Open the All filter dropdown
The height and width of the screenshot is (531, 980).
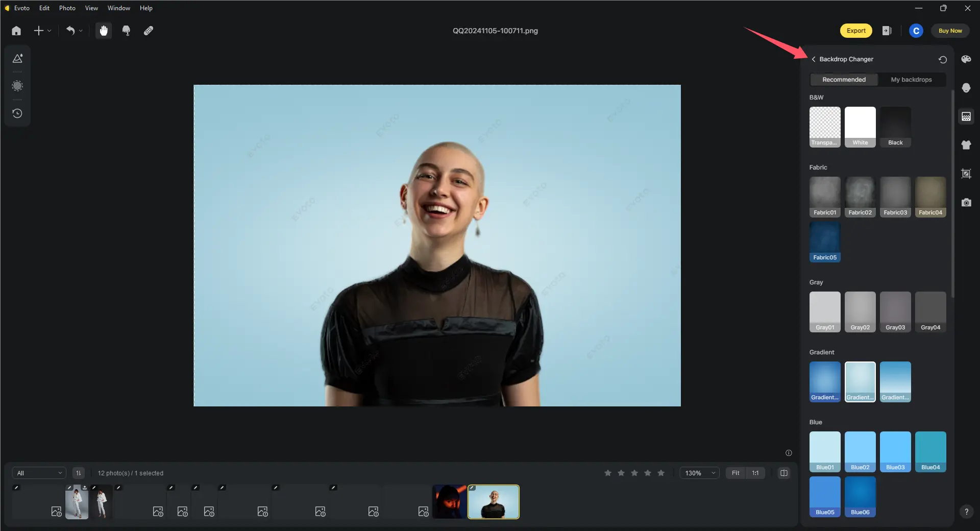[39, 473]
